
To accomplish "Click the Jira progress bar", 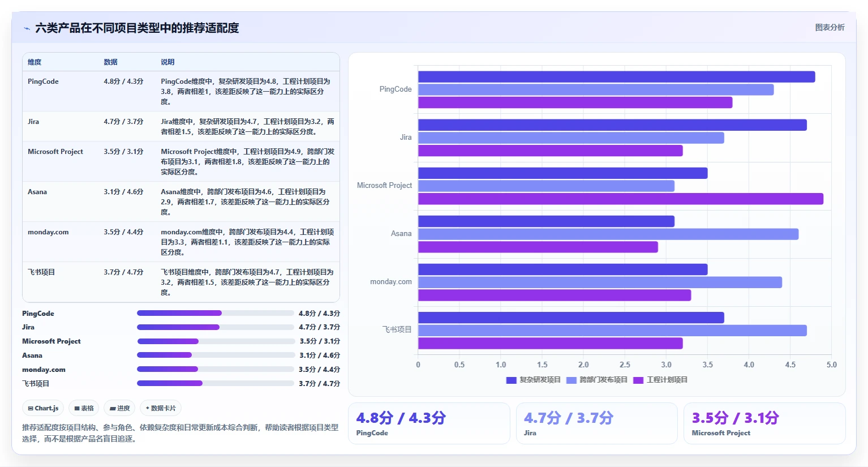I will point(216,327).
